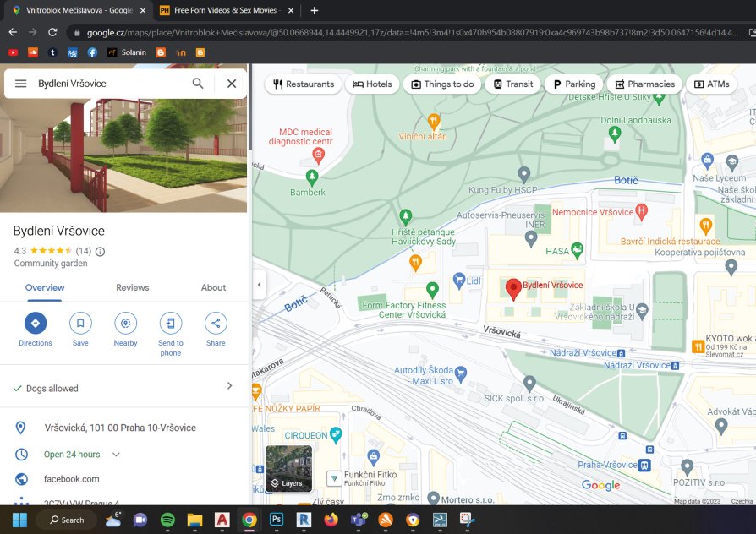Click the taskbar Search box
Viewport: 756px width, 534px height.
pyautogui.click(x=67, y=520)
